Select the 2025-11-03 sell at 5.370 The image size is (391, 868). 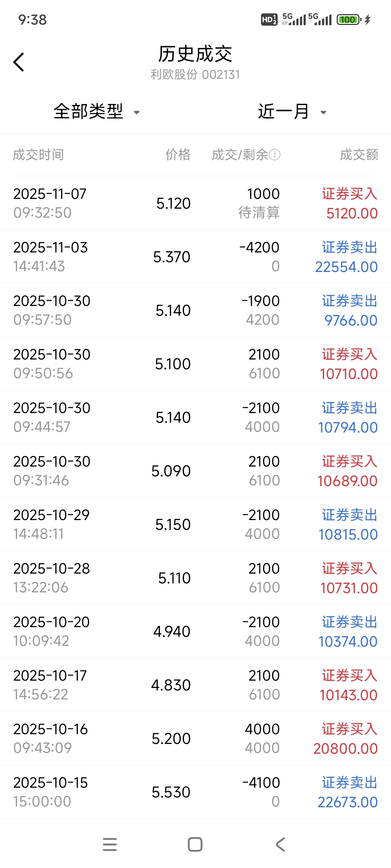coord(195,257)
